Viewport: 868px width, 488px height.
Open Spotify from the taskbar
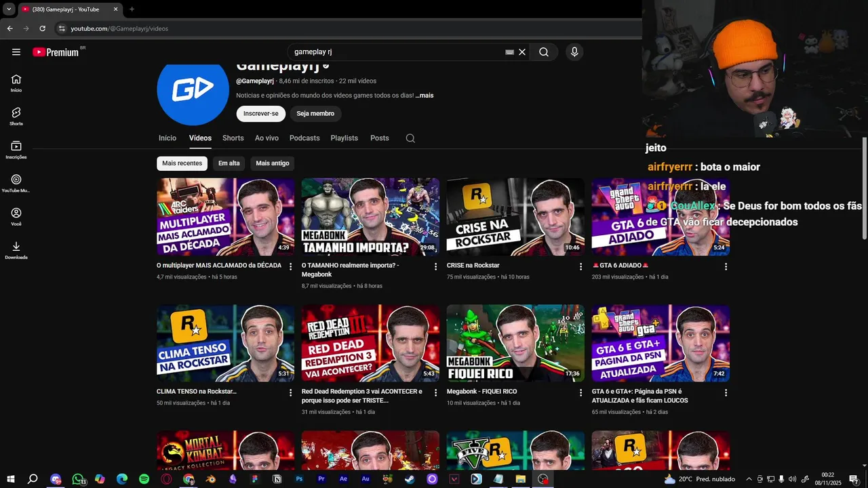coord(144,479)
